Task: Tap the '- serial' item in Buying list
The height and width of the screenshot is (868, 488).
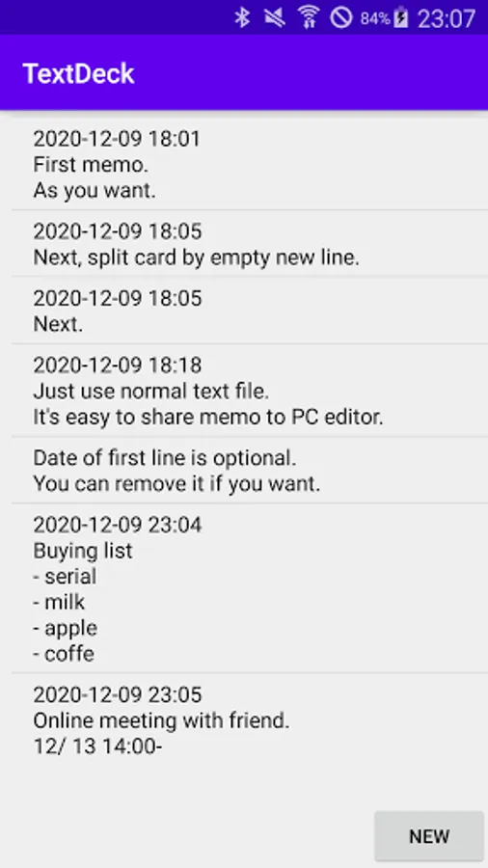Action: tap(65, 577)
